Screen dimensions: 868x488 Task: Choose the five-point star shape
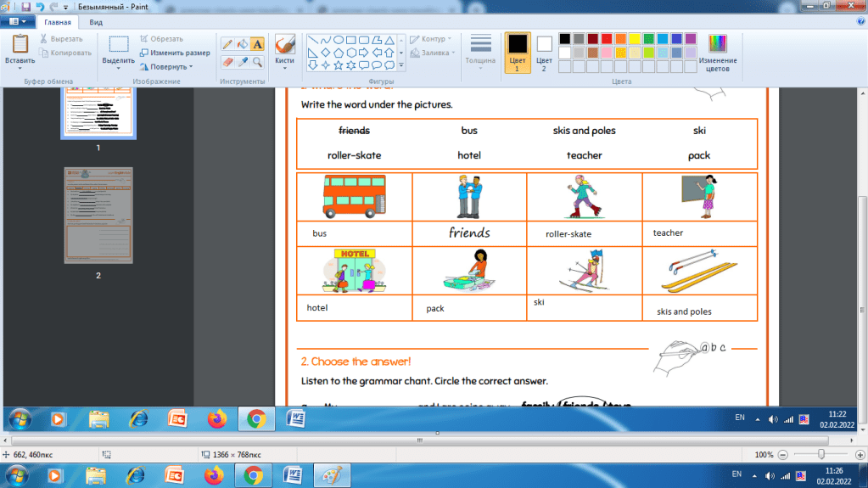339,65
